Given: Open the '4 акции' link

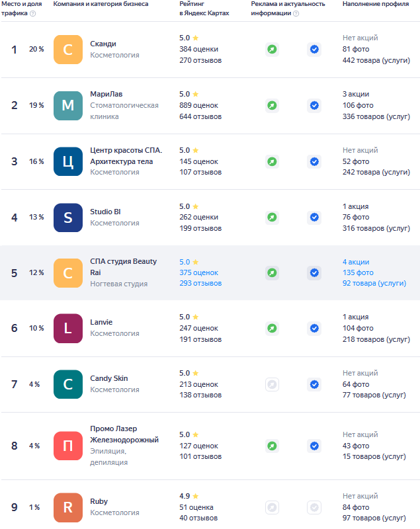Looking at the screenshot, I should 356,262.
